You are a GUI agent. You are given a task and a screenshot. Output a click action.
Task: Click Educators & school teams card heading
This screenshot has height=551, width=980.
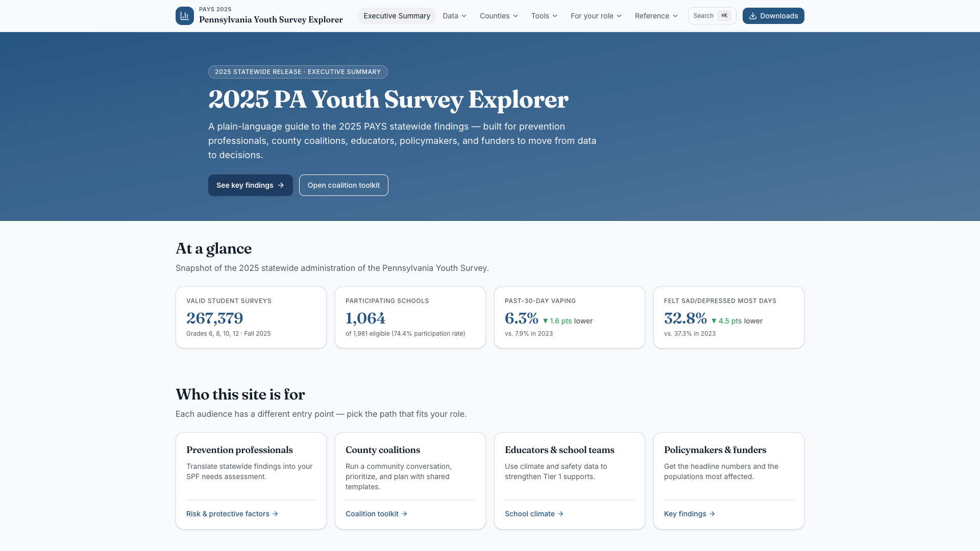coord(559,450)
